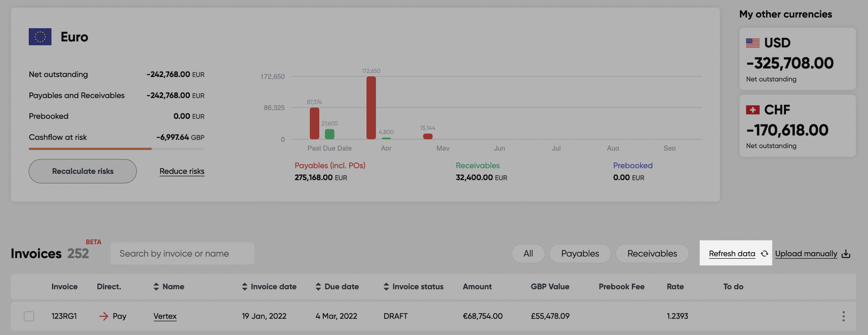This screenshot has width=868, height=335.
Task: Open the Reduce risks link
Action: click(x=182, y=171)
